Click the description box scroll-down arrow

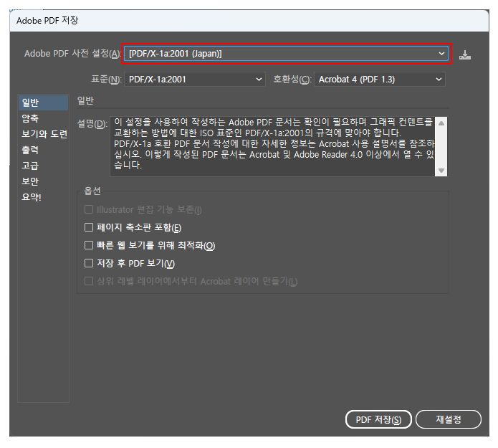coord(441,171)
